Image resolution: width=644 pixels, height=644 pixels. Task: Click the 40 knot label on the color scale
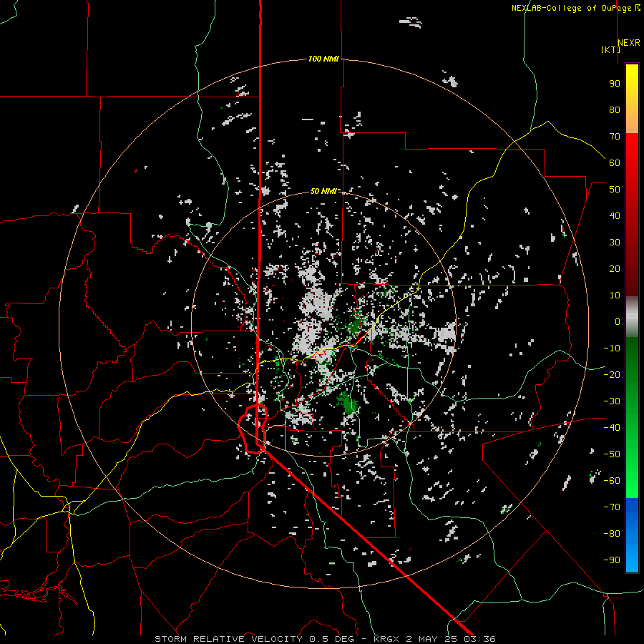click(615, 216)
